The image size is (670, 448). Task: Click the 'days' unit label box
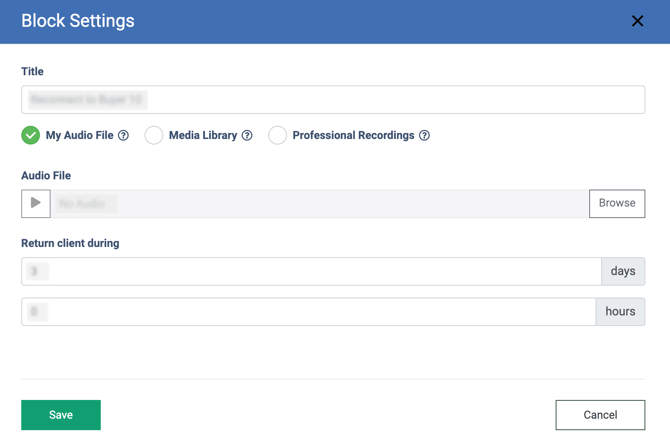coord(622,271)
